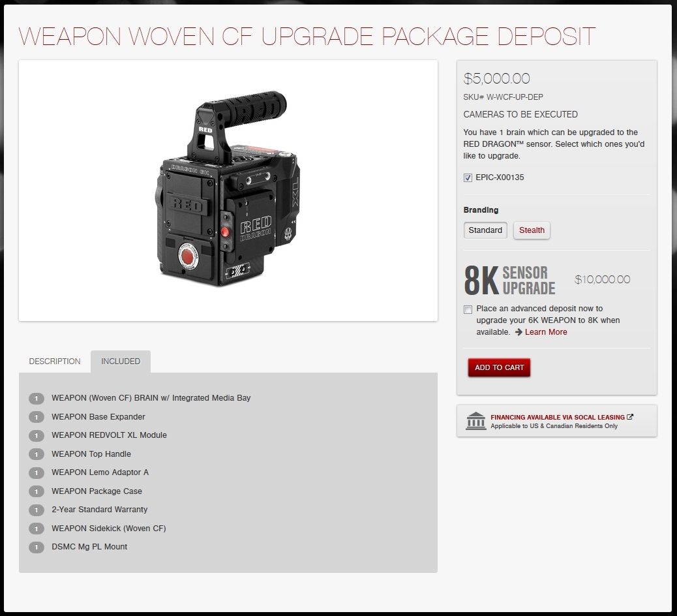Follow the Learn More link
Image resolution: width=677 pixels, height=616 pixels.
pos(546,331)
